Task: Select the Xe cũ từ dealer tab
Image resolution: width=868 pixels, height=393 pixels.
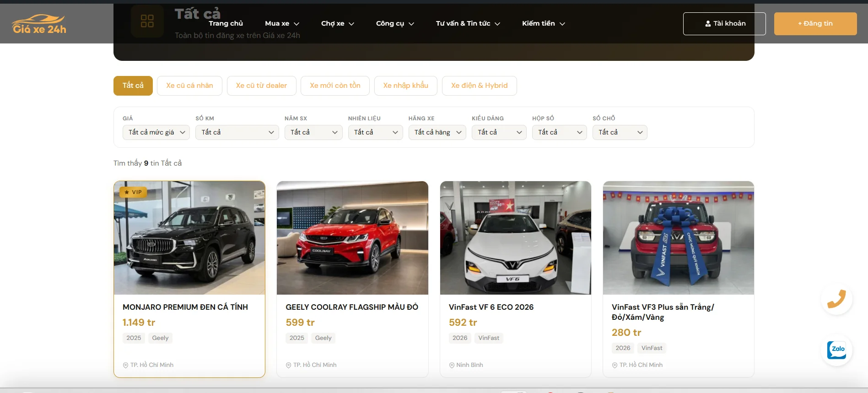Action: (x=261, y=86)
